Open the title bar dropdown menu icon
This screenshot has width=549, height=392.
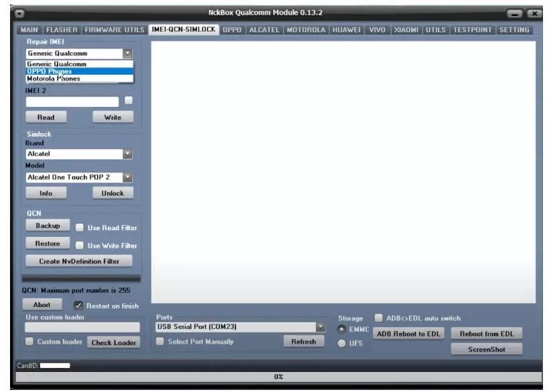(x=19, y=13)
